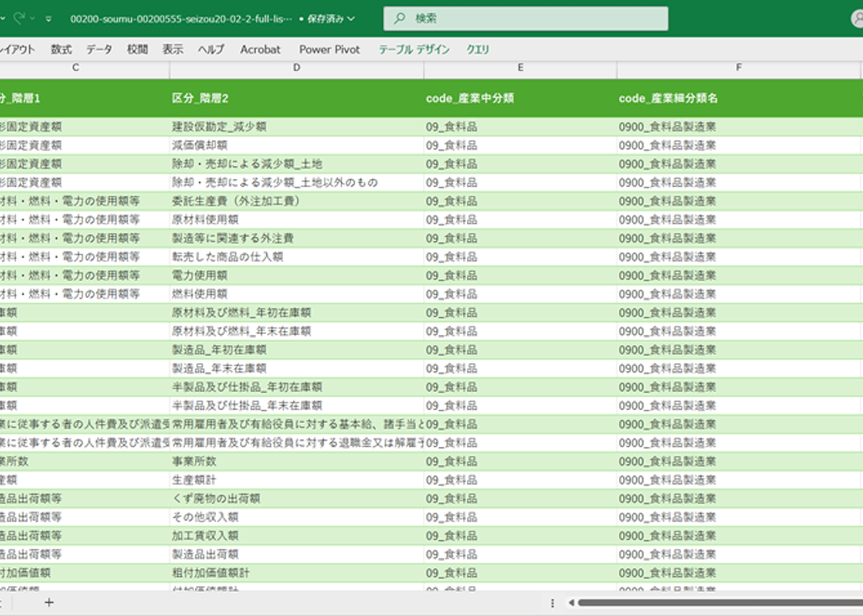Click the magnifier icon in the search box
This screenshot has height=616, width=863.
[400, 18]
